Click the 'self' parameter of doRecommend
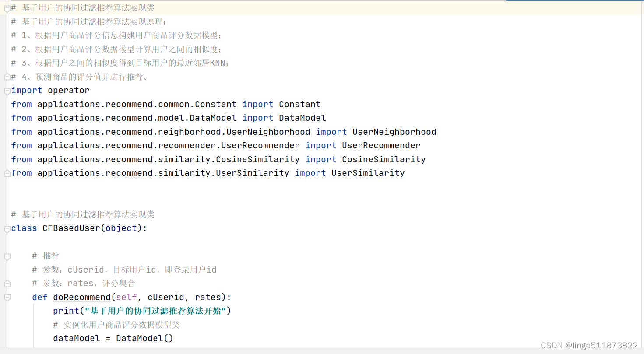 [x=127, y=298]
